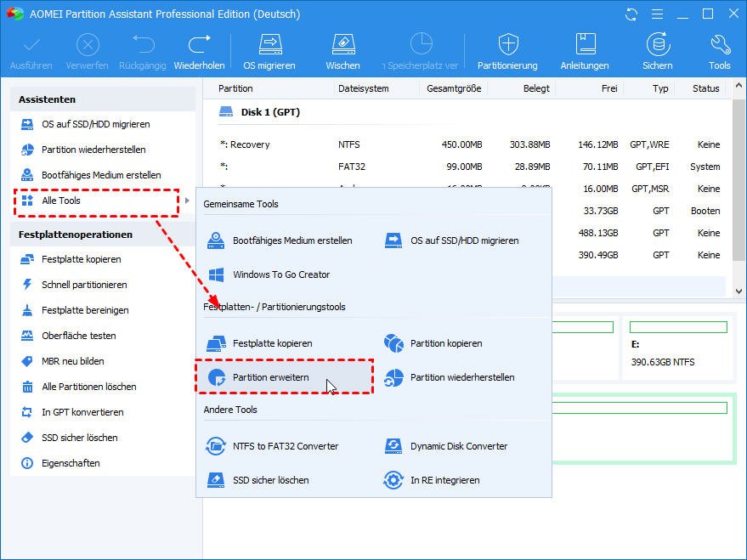The height and width of the screenshot is (560, 747).
Task: Click scroll down arrow of partition list
Action: click(739, 291)
